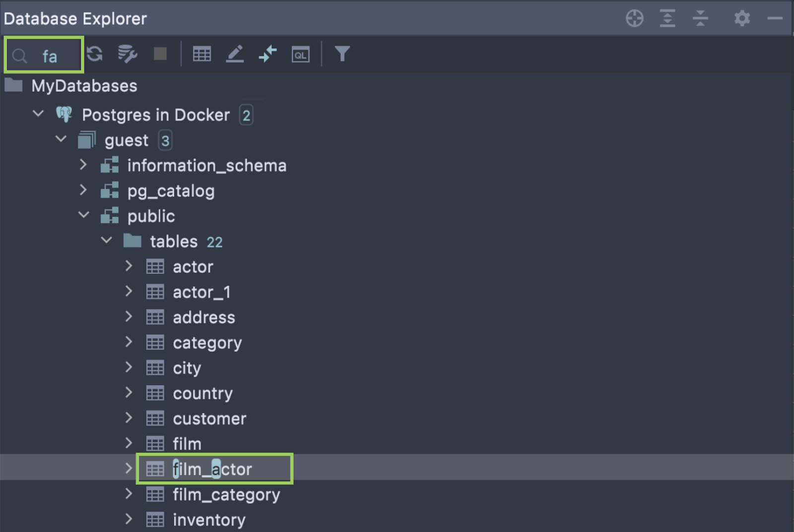Click the Expand All icon

[667, 18]
